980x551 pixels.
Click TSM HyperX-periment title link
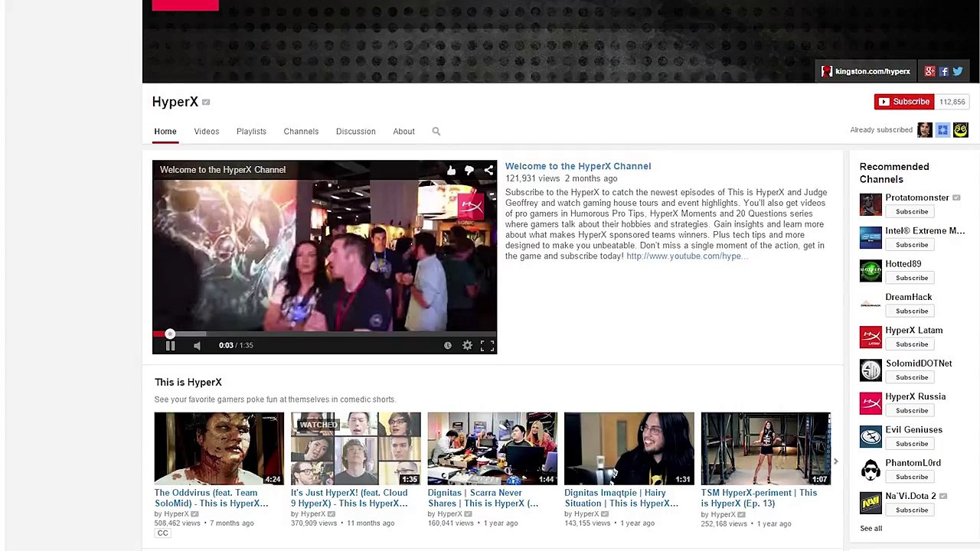pyautogui.click(x=759, y=498)
